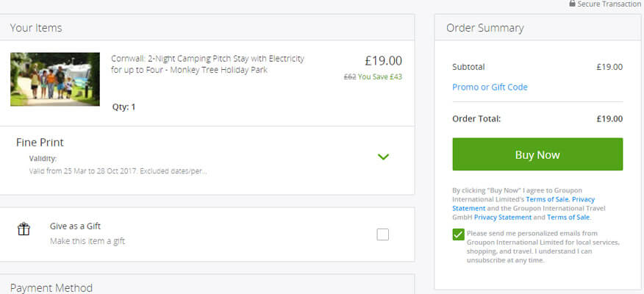Screen dimensions: 644x294
Task: Click the Secure Transaction padlock icon
Action: [572, 3]
